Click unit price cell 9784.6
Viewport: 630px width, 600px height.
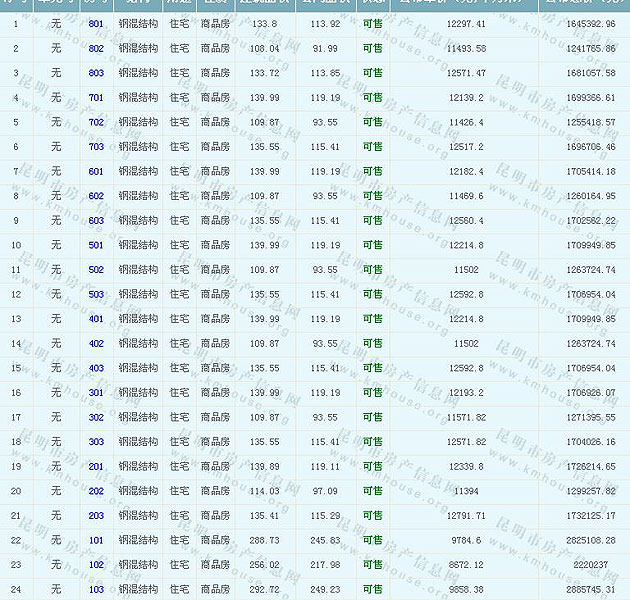point(465,540)
